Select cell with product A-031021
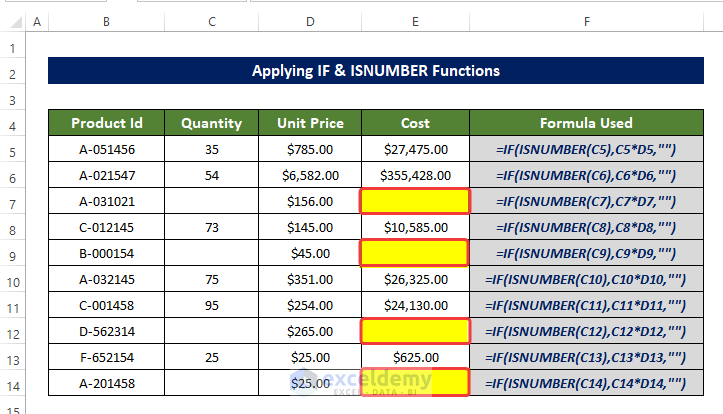This screenshot has width=723, height=414. click(x=107, y=201)
